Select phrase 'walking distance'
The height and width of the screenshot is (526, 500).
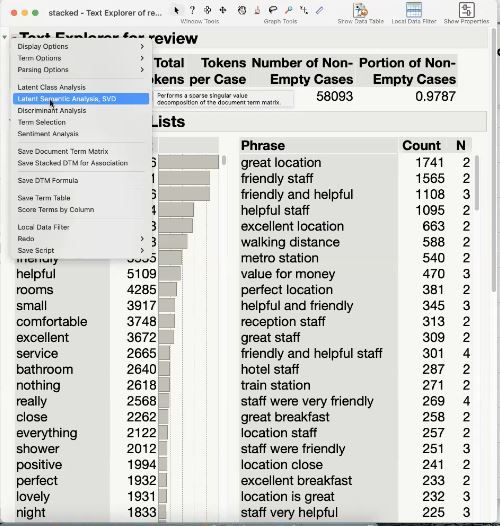pos(290,242)
